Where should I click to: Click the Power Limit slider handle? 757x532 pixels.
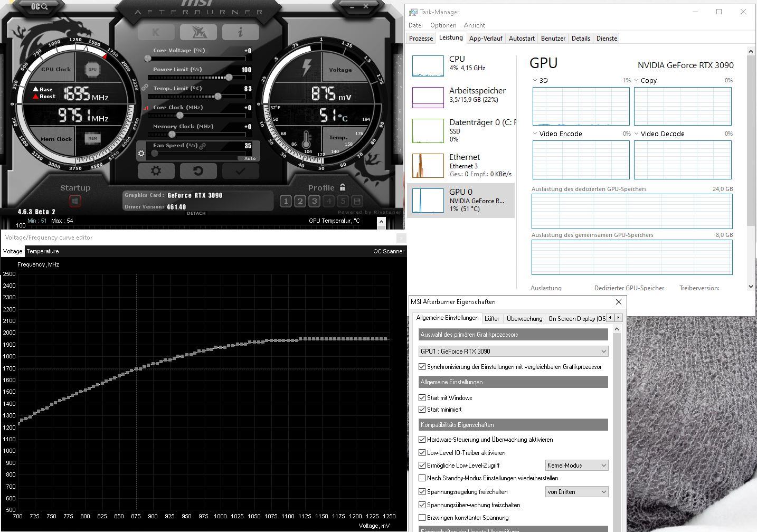229,78
